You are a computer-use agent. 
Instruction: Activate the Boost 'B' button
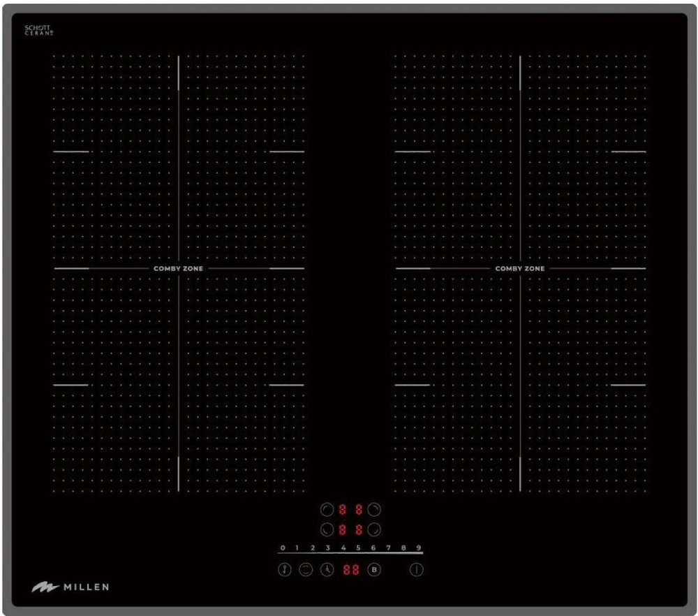pos(374,570)
